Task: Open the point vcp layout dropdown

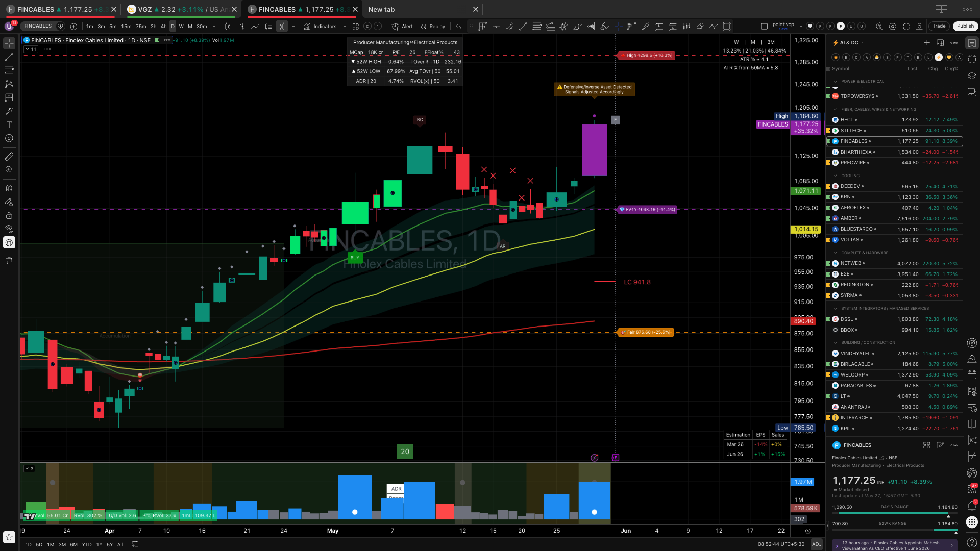Action: click(800, 26)
